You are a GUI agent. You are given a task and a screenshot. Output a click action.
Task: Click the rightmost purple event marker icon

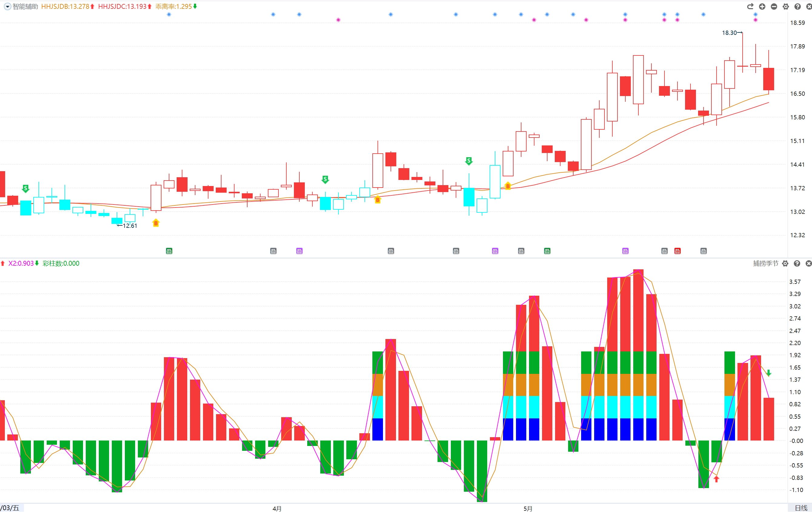626,251
